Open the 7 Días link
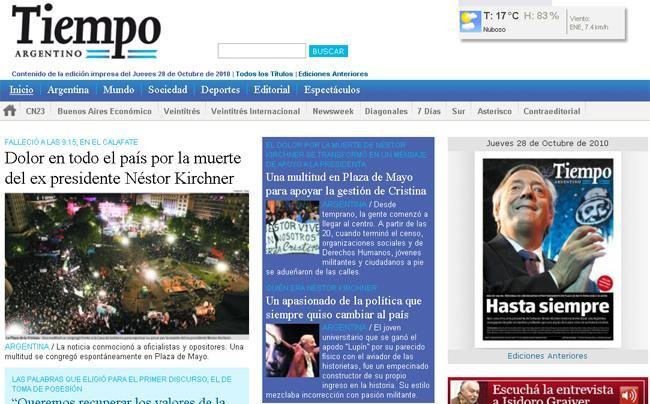Image resolution: width=650 pixels, height=404 pixels. 429,111
